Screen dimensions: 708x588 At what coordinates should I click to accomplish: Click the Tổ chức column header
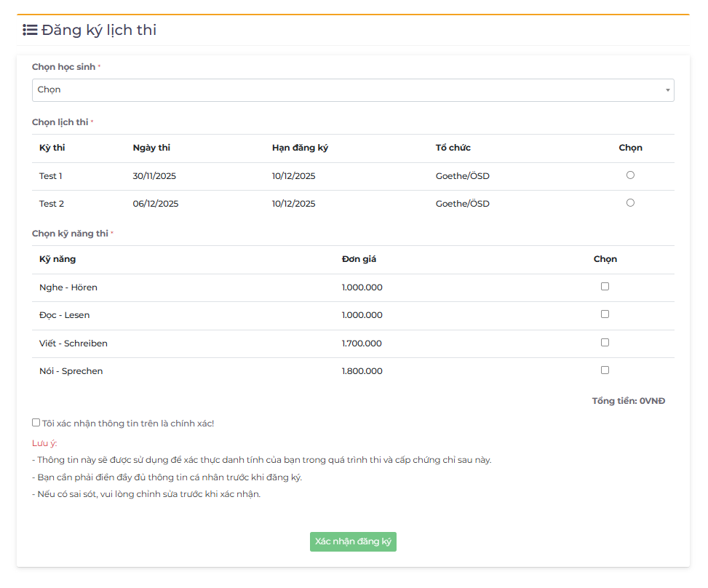(453, 148)
